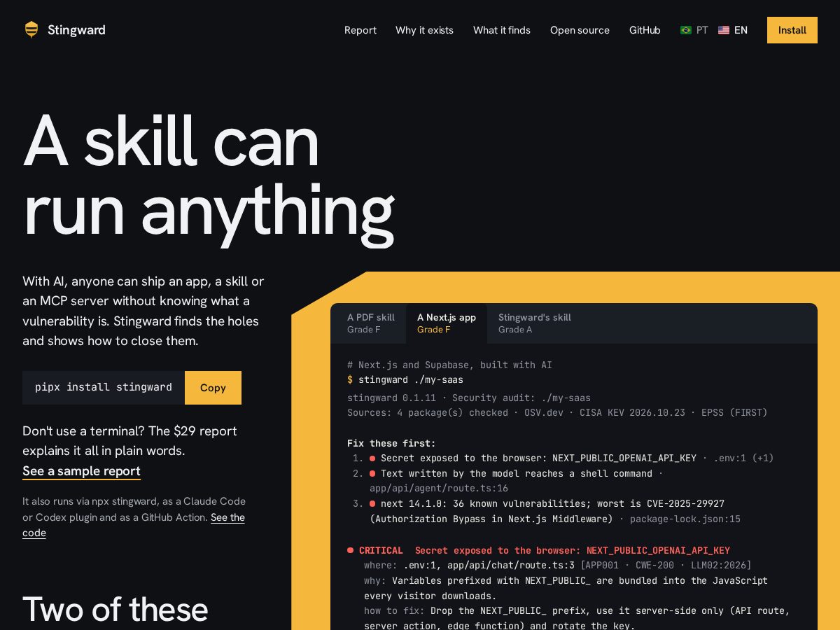The image size is (840, 630).
Task: Click 'Fix these first:' heading in terminal
Action: click(x=391, y=443)
